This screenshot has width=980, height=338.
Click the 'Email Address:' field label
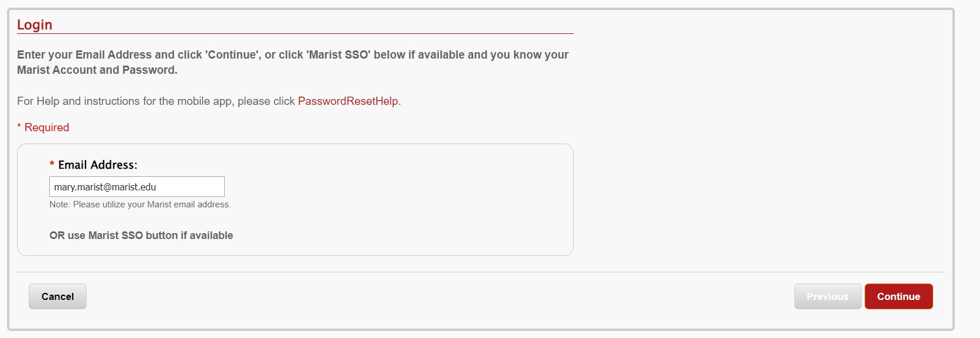[98, 165]
